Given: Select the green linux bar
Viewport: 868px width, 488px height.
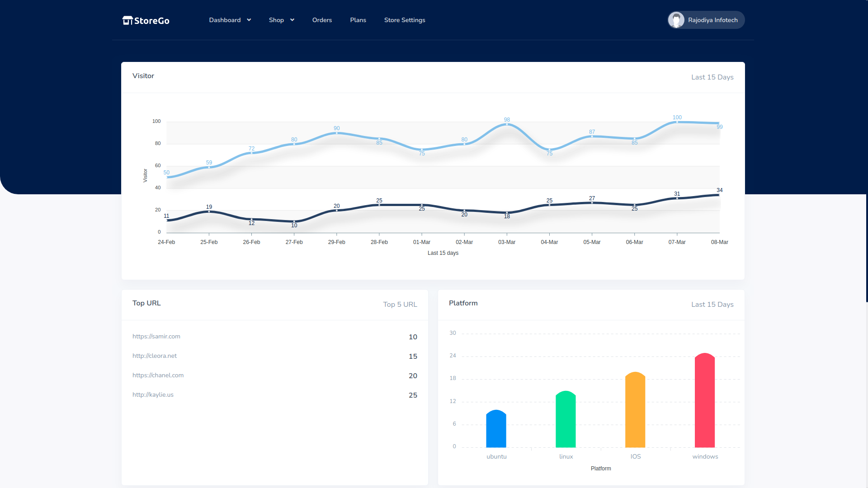Looking at the screenshot, I should pyautogui.click(x=566, y=419).
